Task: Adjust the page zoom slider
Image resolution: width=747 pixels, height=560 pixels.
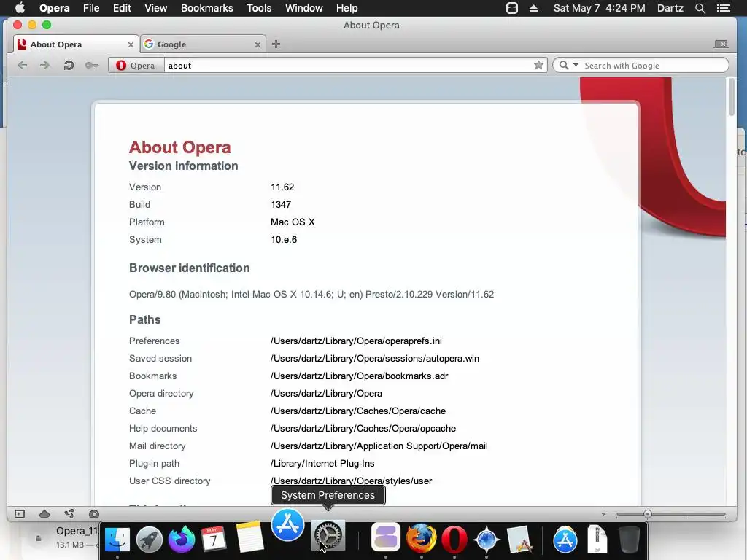Action: [671, 514]
